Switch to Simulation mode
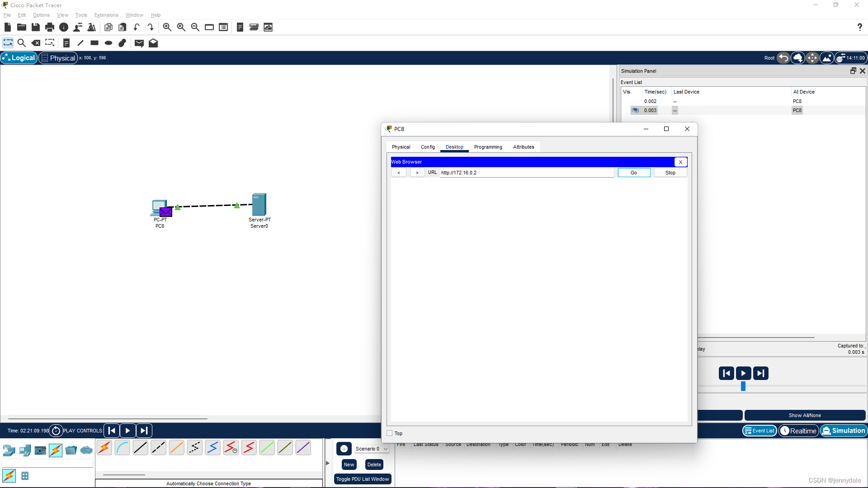The width and height of the screenshot is (868, 488). pyautogui.click(x=844, y=431)
